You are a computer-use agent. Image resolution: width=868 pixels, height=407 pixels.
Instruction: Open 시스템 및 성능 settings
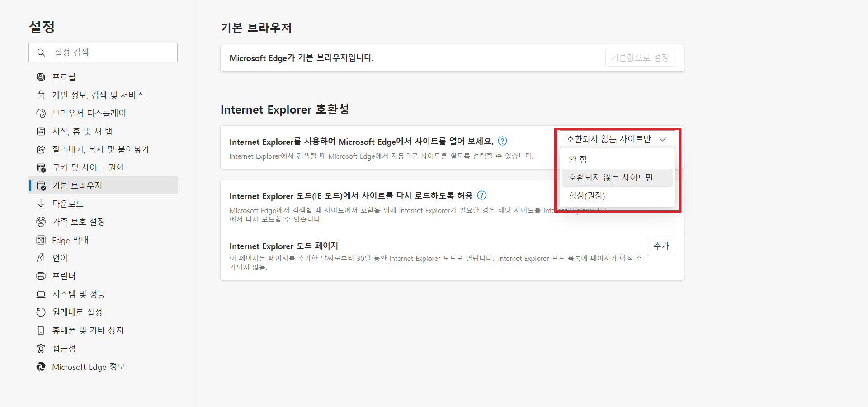click(x=103, y=294)
